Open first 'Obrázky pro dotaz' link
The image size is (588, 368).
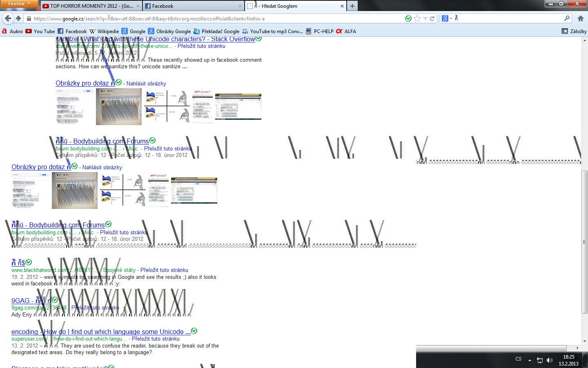[x=85, y=83]
